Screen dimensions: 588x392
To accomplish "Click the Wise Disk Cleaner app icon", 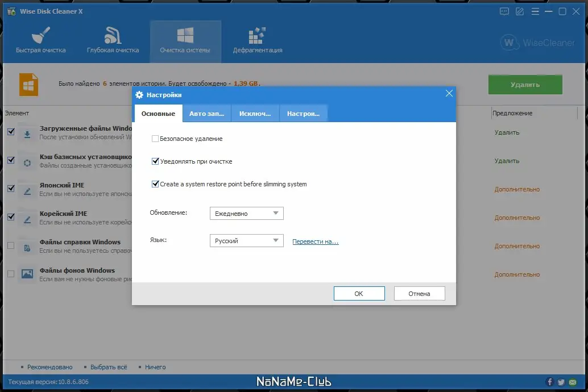I will 11,11.
